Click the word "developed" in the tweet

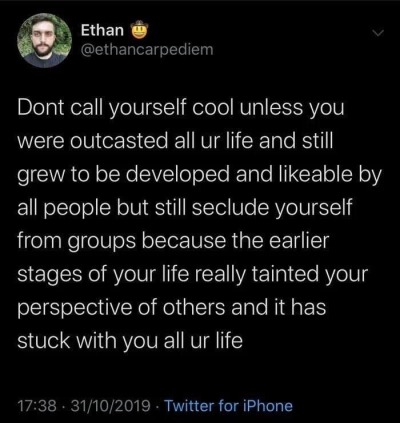coord(182,174)
